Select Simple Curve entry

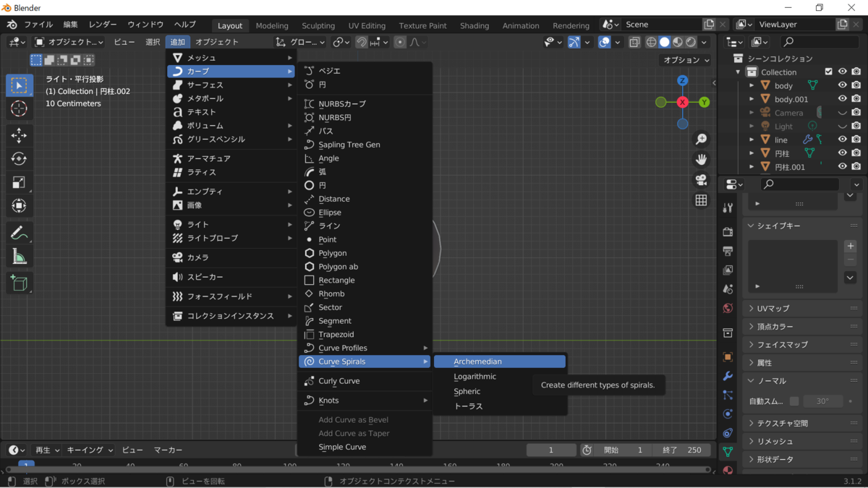pyautogui.click(x=365, y=447)
